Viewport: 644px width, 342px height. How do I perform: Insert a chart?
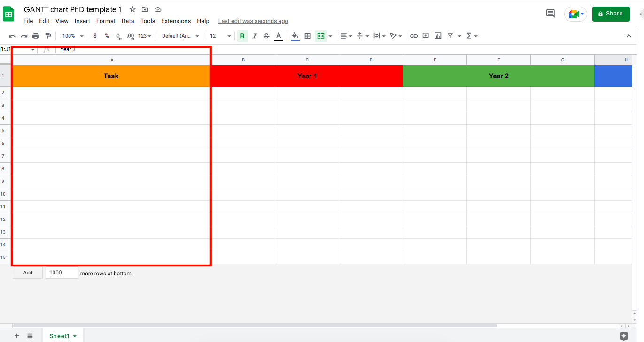[437, 36]
